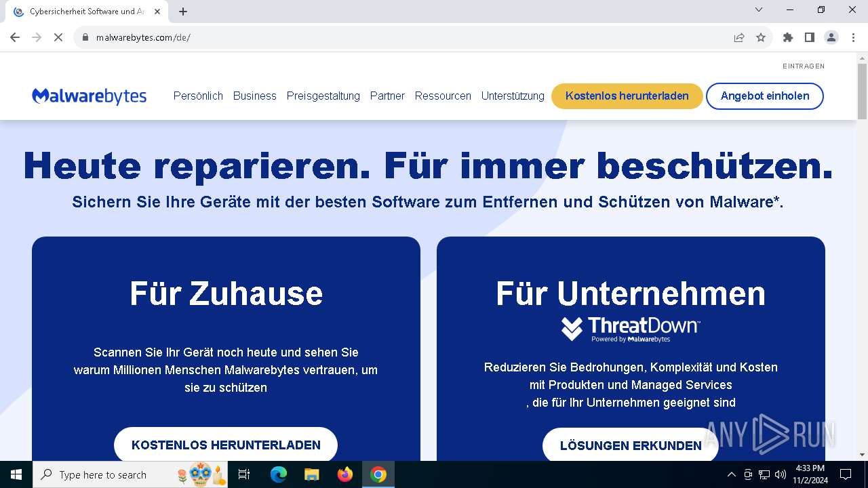This screenshot has width=868, height=488.
Task: Open the Persönlich menu
Action: pyautogui.click(x=198, y=96)
